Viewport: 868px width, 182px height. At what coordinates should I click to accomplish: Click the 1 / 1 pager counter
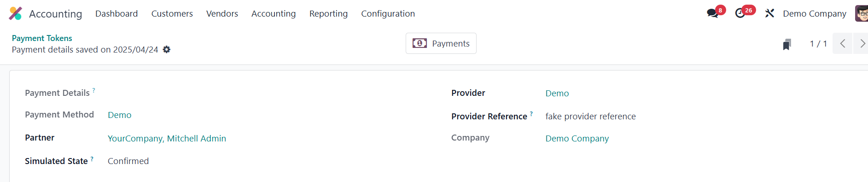click(x=818, y=43)
